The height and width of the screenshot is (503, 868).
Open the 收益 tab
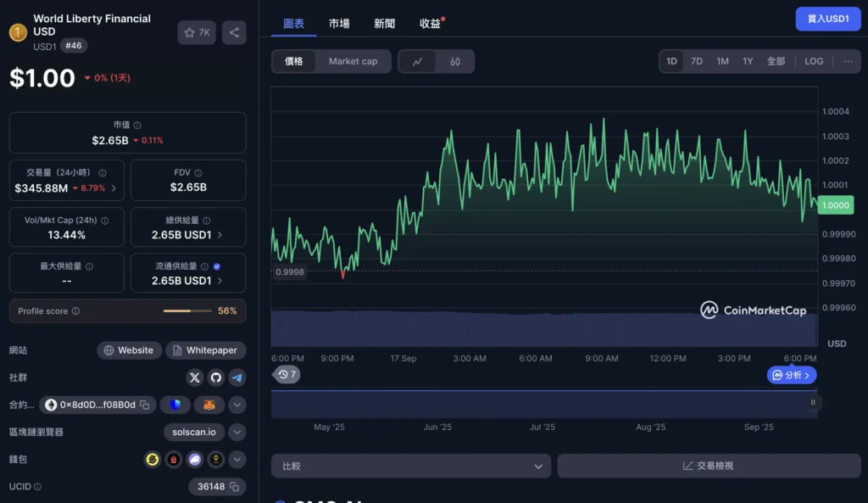pos(430,23)
